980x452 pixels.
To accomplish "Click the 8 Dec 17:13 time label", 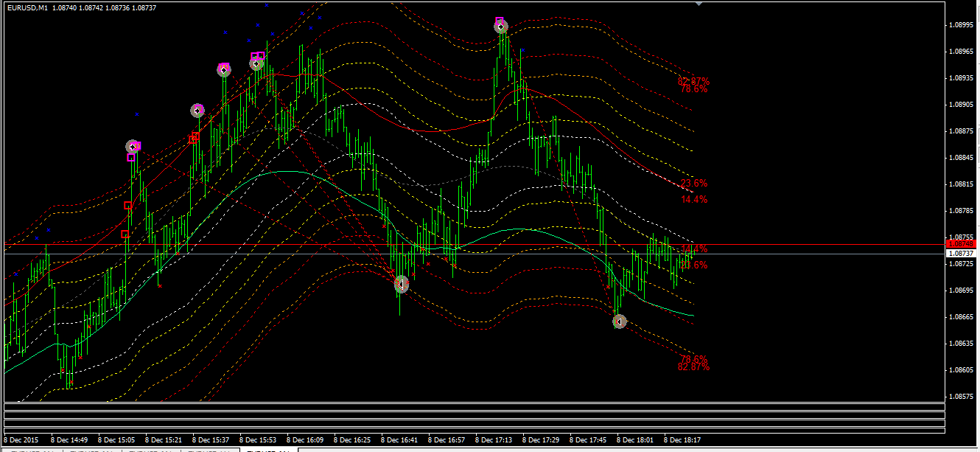I will pos(494,439).
